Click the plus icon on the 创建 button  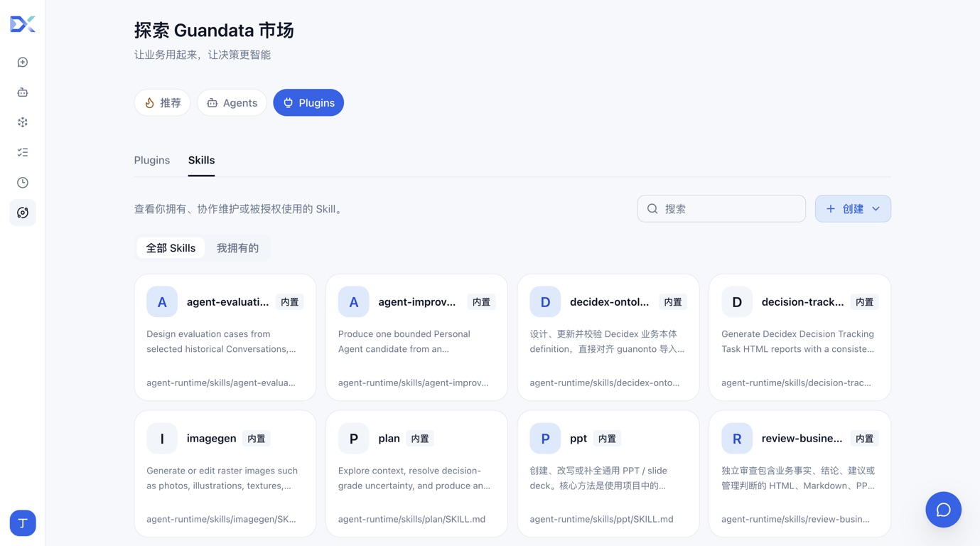pos(830,209)
